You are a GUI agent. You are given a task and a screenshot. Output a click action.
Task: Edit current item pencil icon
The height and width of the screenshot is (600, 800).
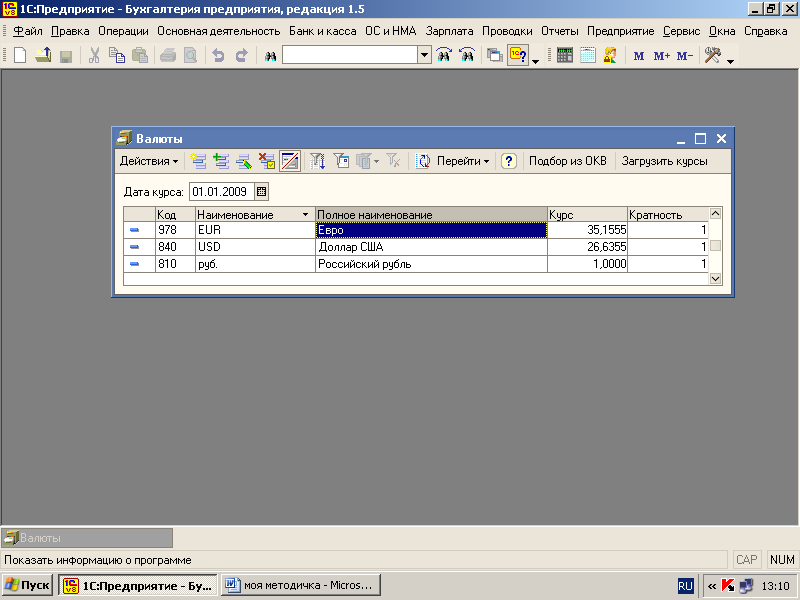tap(244, 161)
